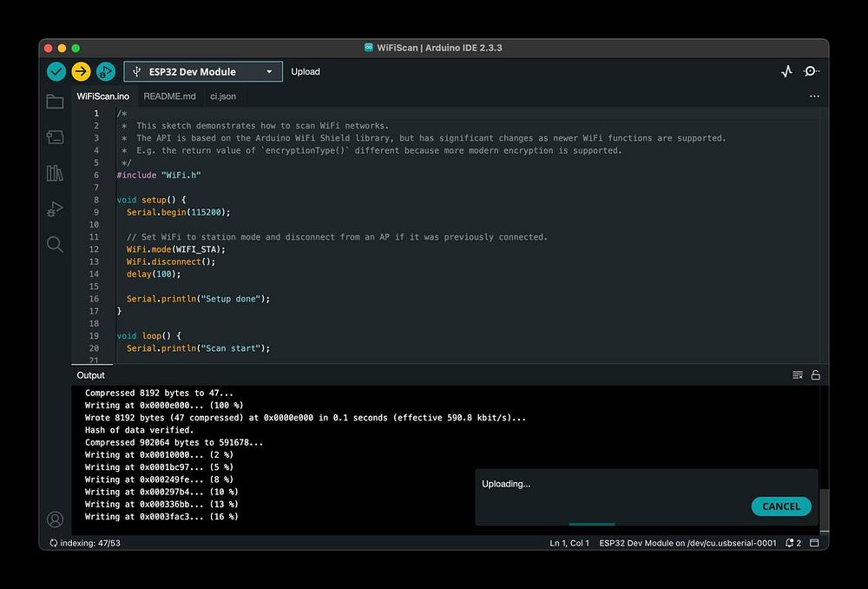Click the 'This sketch demonstrates' comment line
Screen dimensions: 868x589
[x=255, y=126]
